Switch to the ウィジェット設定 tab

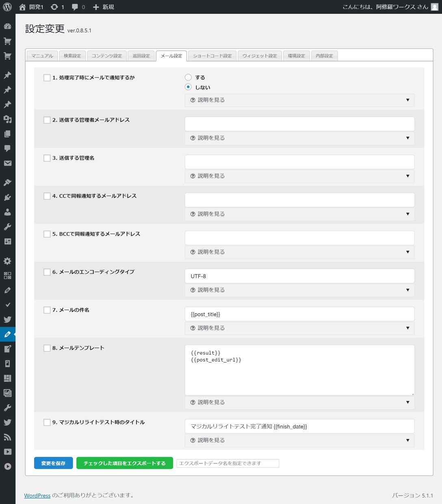point(260,56)
